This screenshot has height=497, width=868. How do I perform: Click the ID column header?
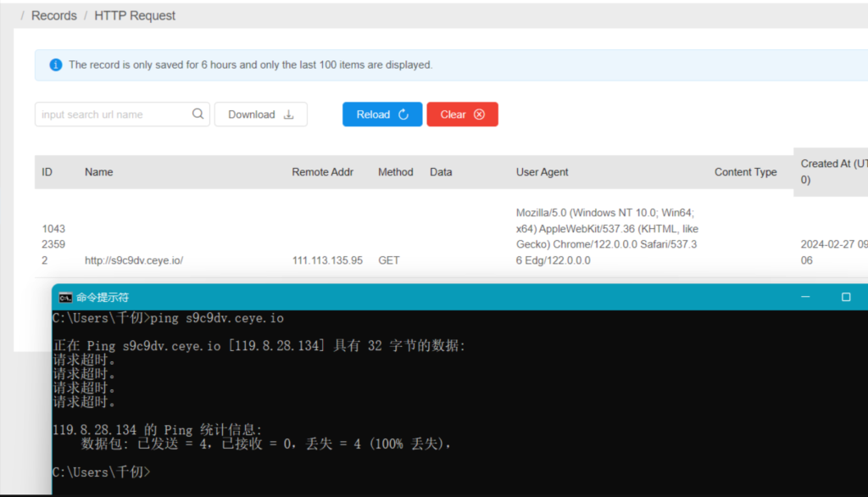point(47,172)
